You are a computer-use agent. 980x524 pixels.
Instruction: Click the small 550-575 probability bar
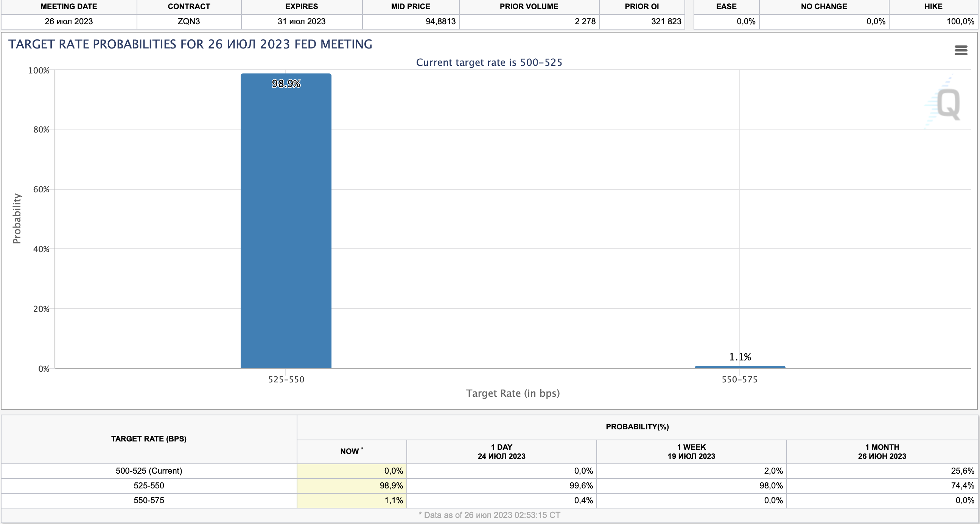(740, 367)
